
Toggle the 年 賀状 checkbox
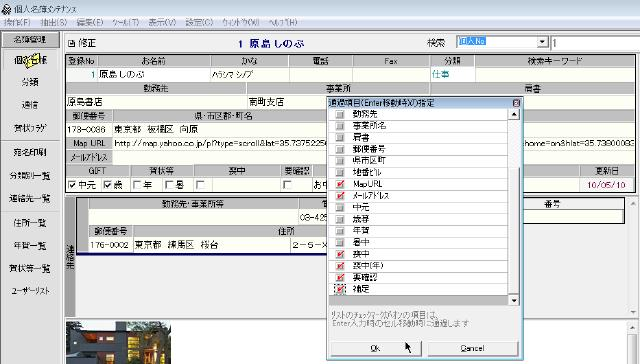tap(137, 185)
